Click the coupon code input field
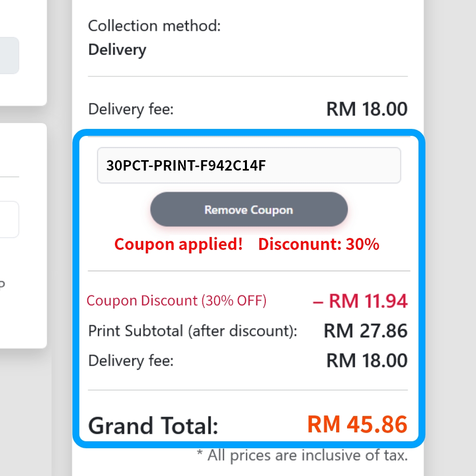This screenshot has height=476, width=476. (x=248, y=165)
